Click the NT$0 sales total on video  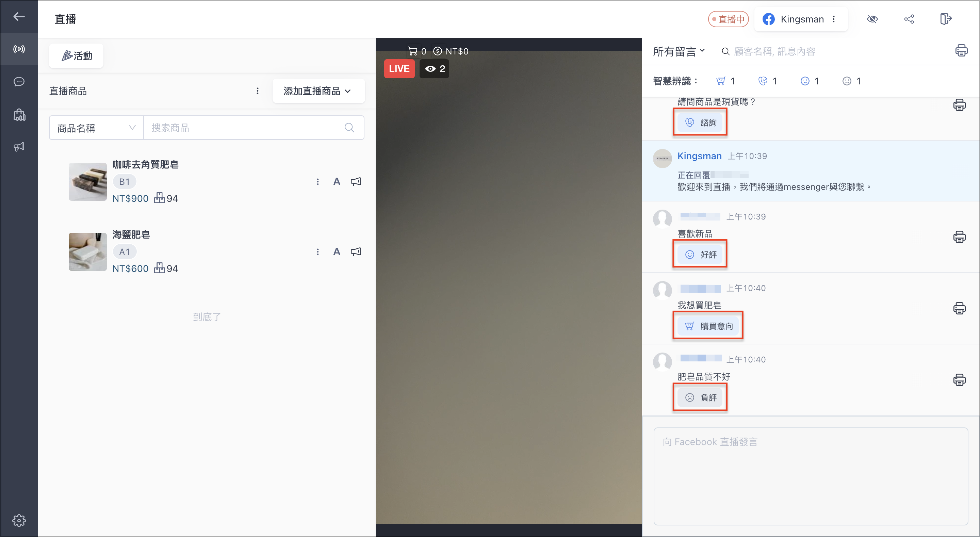451,51
